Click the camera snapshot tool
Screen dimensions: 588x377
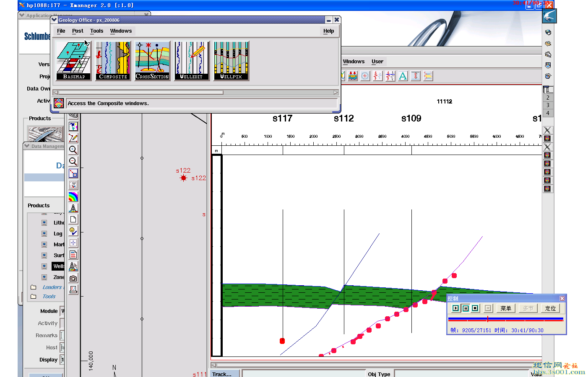pyautogui.click(x=73, y=278)
